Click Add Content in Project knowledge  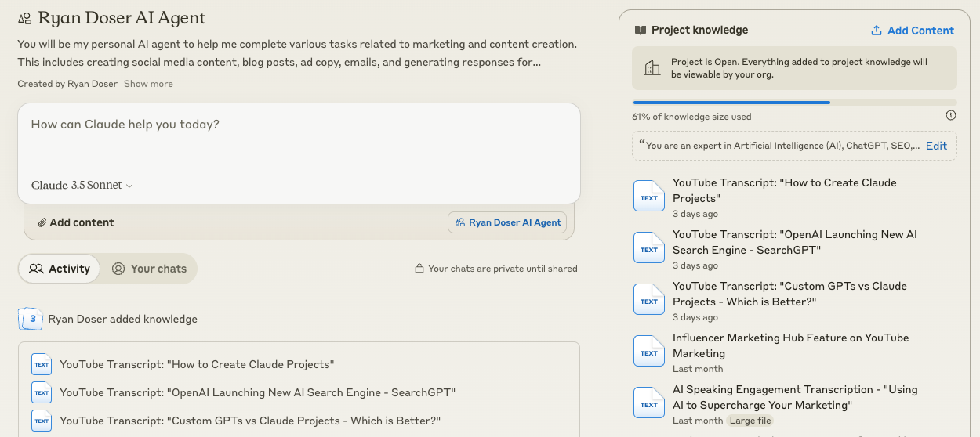click(913, 31)
